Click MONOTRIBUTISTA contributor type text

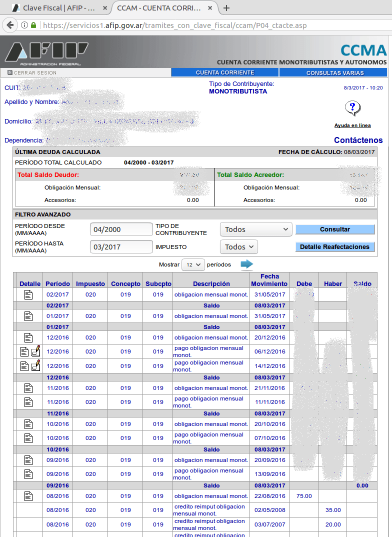[x=238, y=91]
